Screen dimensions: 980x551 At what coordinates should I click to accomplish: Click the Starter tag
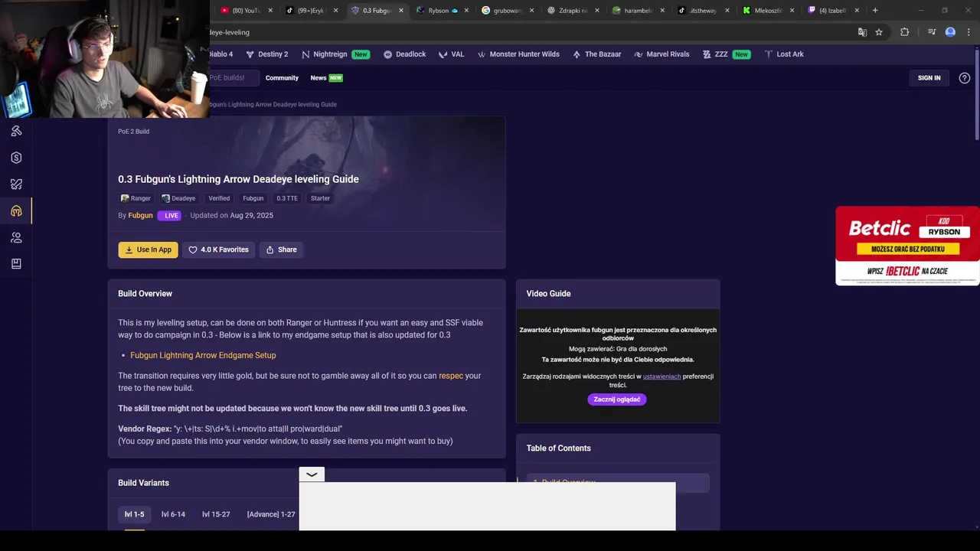click(x=320, y=198)
